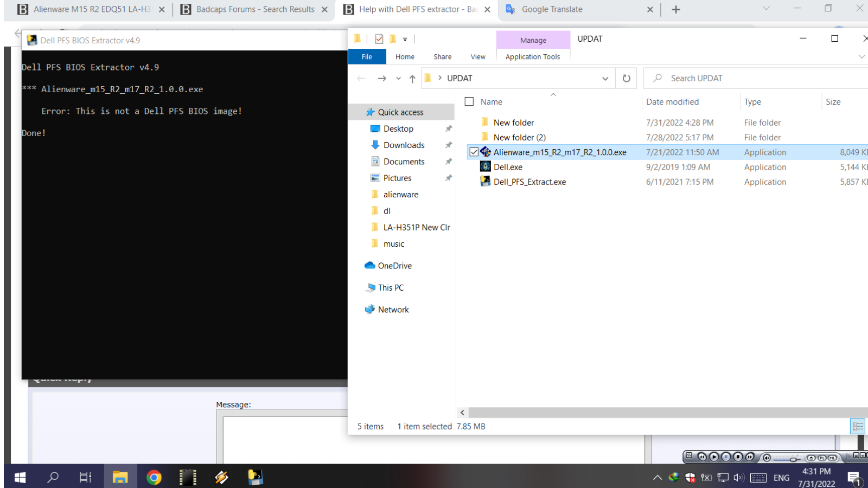Screen dimensions: 868x488
Task: Open the recent locations dropdown arrow
Action: point(398,79)
